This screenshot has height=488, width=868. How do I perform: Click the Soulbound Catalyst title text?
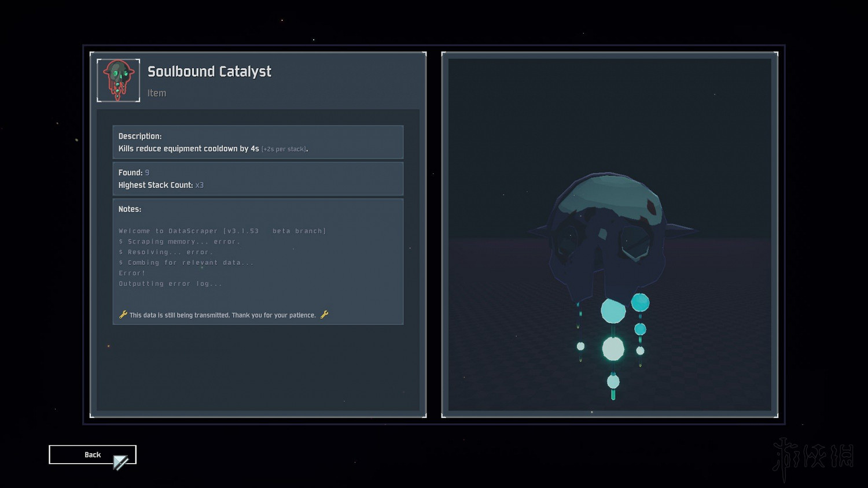point(209,72)
